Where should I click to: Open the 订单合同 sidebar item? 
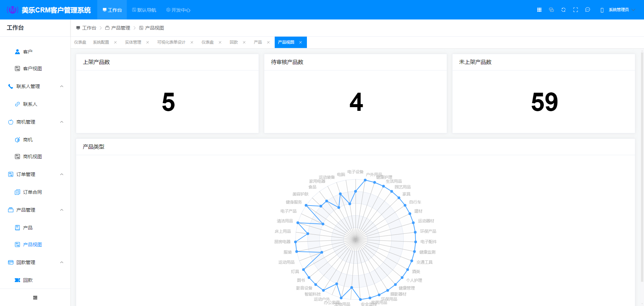[x=32, y=192]
